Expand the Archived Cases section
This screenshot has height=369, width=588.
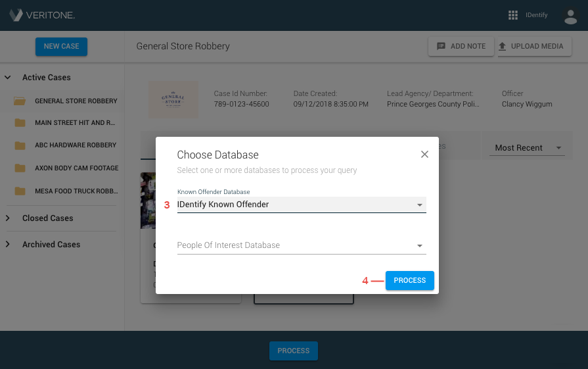point(7,245)
